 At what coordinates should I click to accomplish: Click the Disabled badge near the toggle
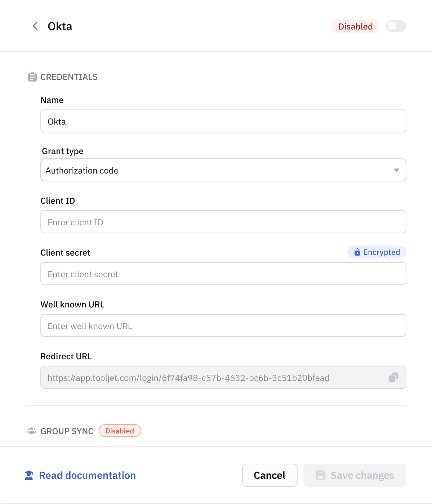pos(355,26)
